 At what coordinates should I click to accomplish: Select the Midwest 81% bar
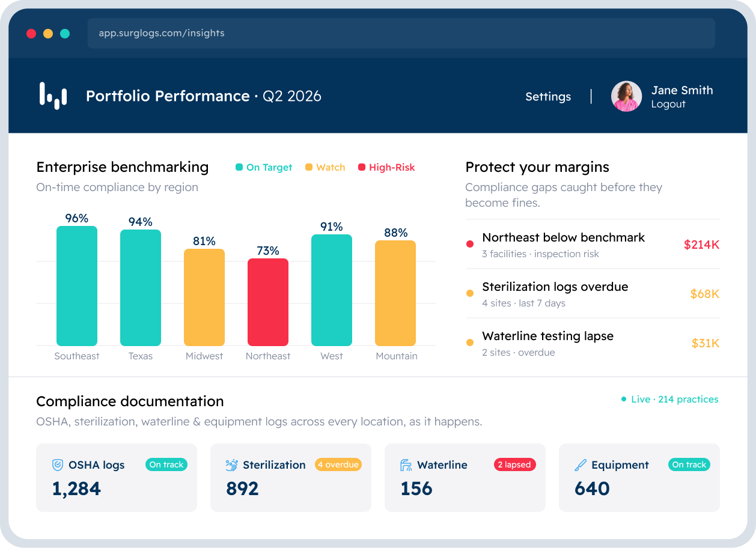[x=204, y=297]
